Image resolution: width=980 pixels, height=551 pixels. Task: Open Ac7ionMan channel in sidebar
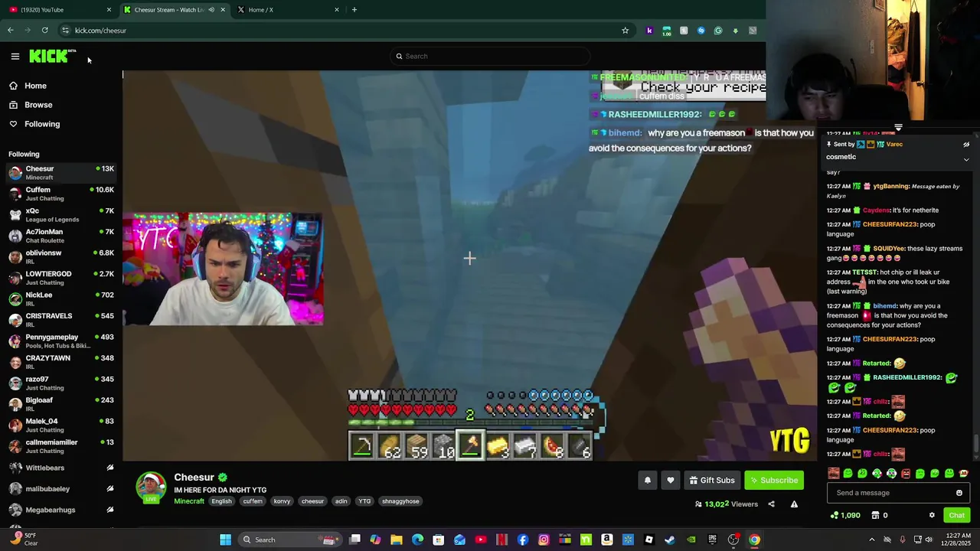tap(61, 236)
